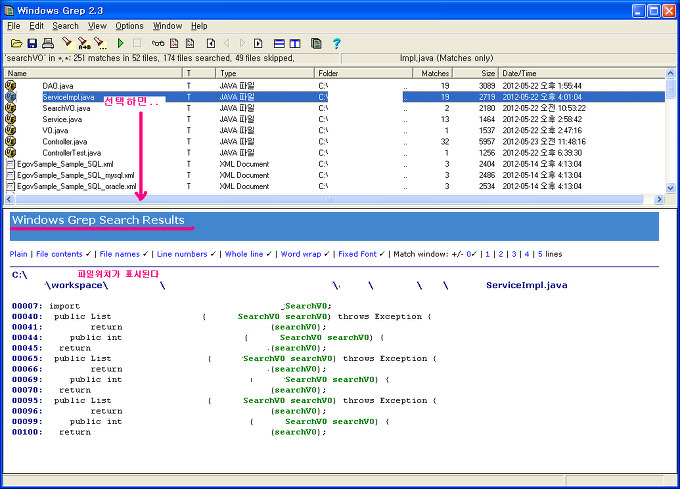
Task: Click result line number 00040
Action: coord(27,316)
